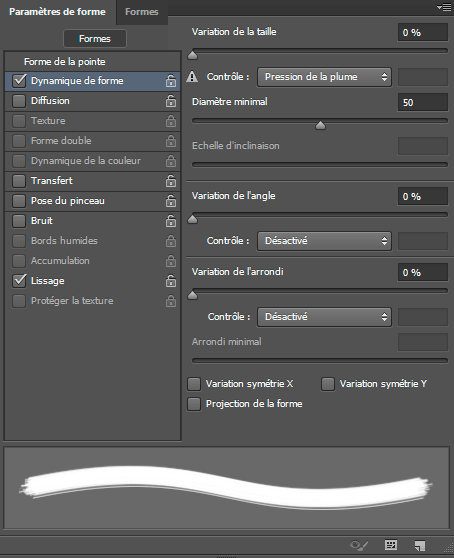Click the Variation de la taille slider handle
The height and width of the screenshot is (558, 454).
[192, 55]
